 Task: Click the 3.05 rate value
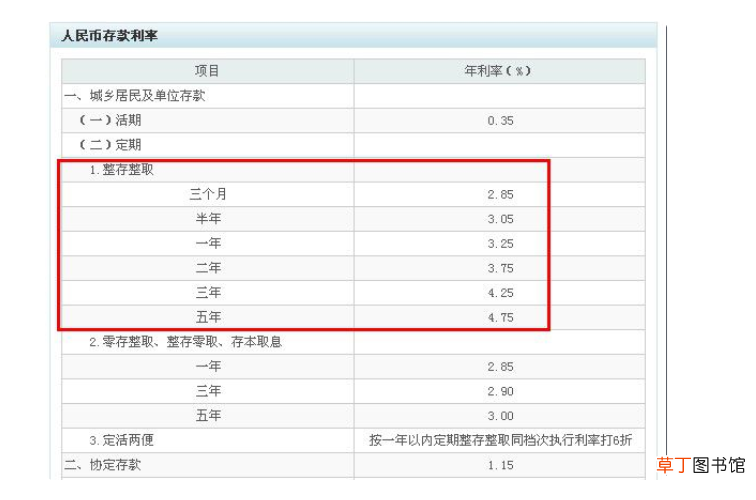click(500, 219)
